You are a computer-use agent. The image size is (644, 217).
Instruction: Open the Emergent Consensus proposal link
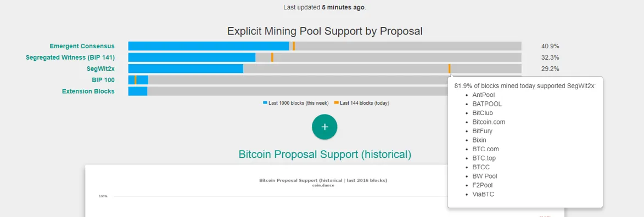coord(82,46)
